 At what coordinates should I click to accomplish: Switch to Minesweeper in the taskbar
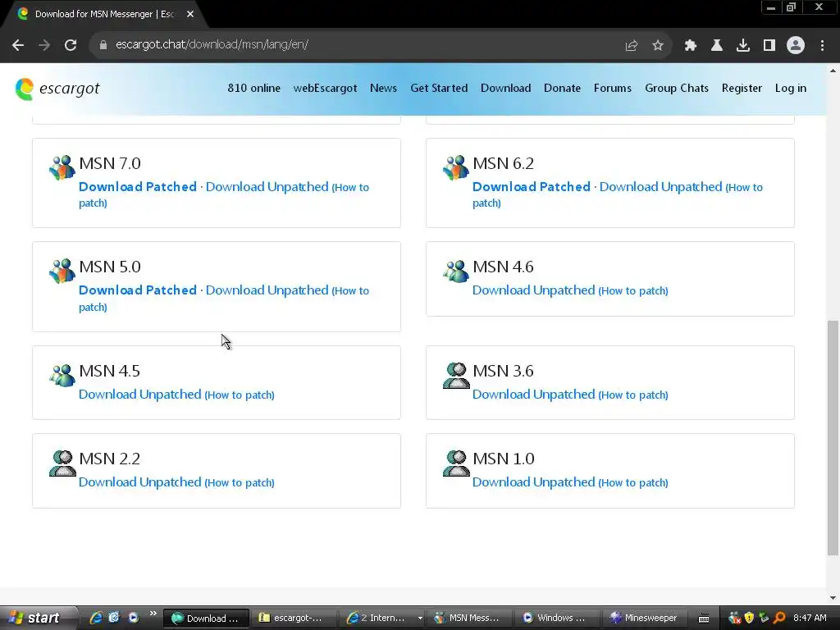point(643,619)
